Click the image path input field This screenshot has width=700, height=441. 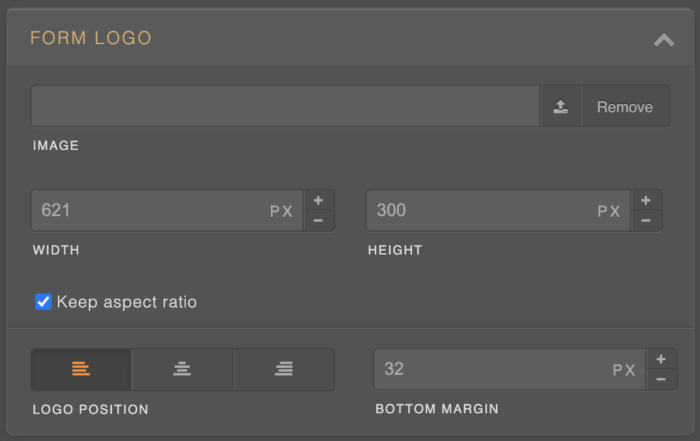[x=285, y=107]
